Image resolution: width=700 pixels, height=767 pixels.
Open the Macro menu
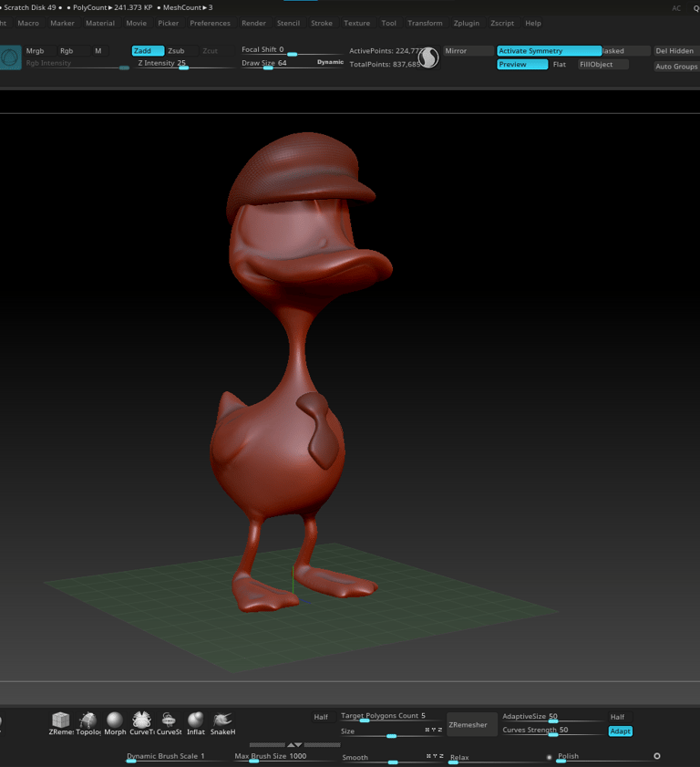coord(28,23)
